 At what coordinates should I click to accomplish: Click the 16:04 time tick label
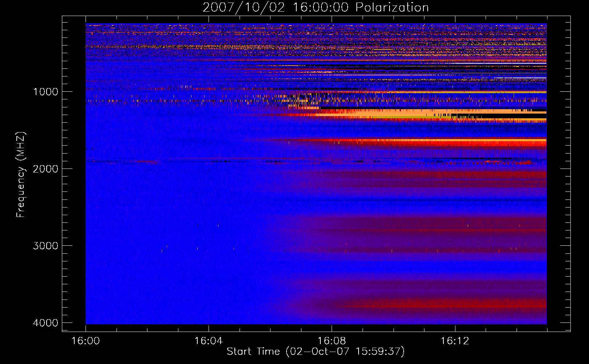(209, 341)
